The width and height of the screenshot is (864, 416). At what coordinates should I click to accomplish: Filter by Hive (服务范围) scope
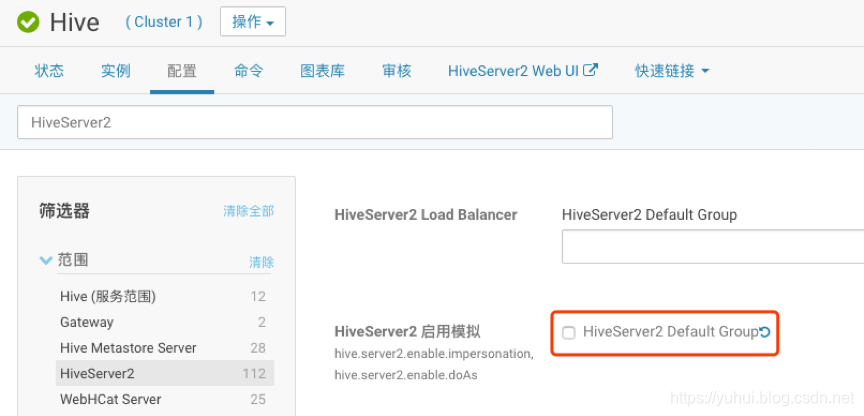(163, 296)
